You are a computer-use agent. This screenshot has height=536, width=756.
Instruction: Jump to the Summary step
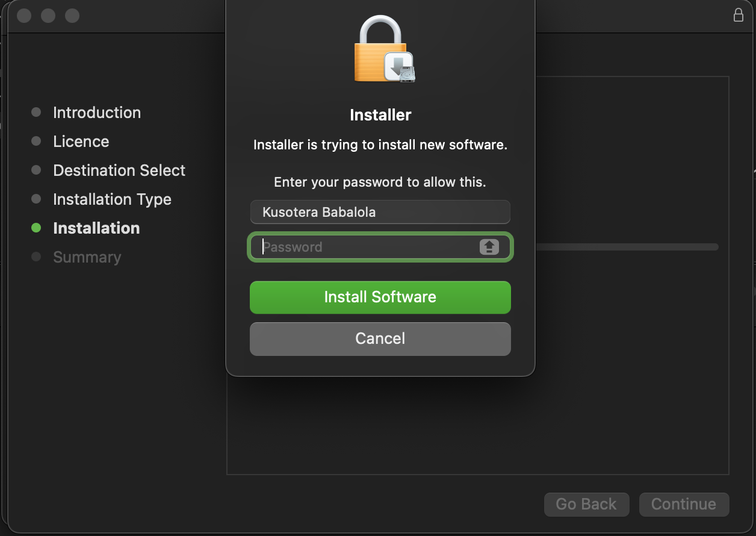[x=87, y=257]
